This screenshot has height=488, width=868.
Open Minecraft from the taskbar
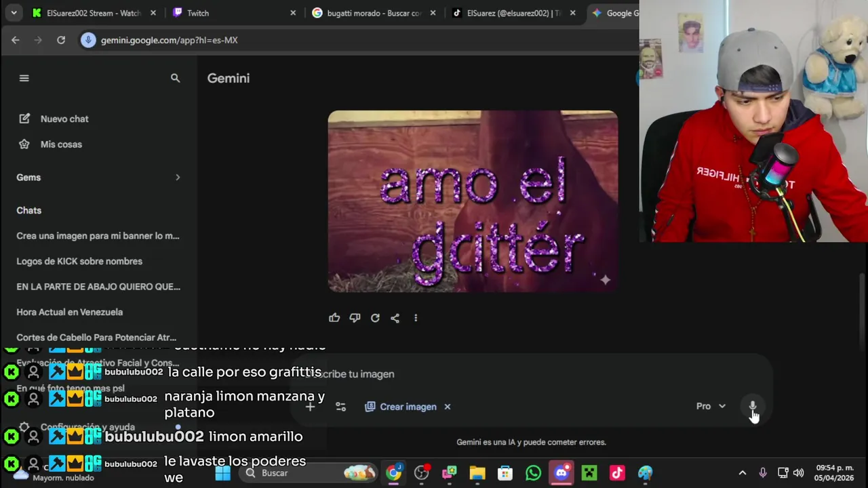click(x=589, y=473)
